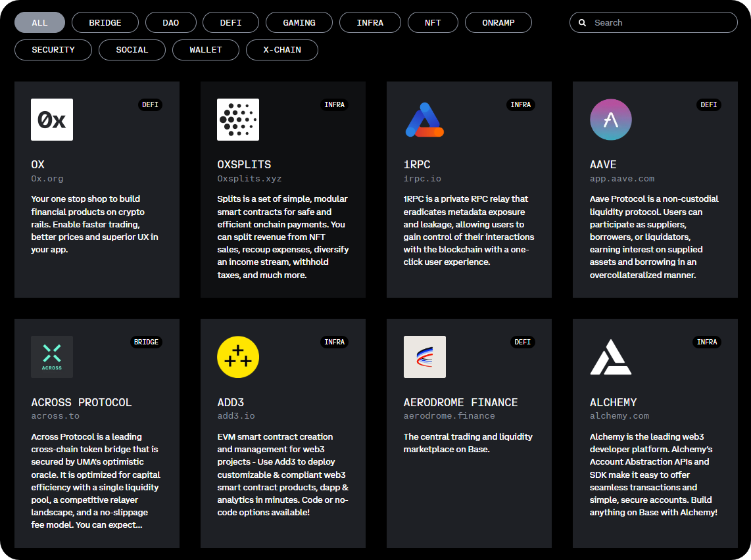Image resolution: width=751 pixels, height=560 pixels.
Task: Click the INFRA tag on Alchemy card
Action: point(707,342)
